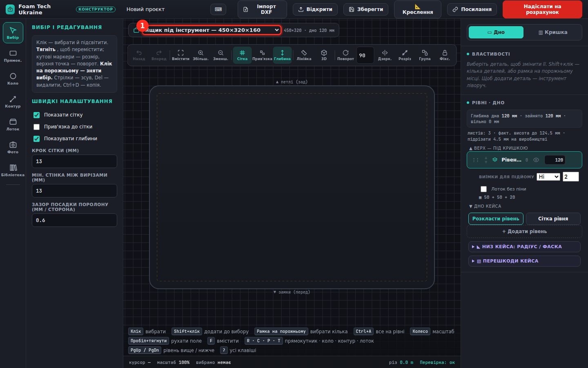
Task: Check Лоток без піни option
Action: point(483,189)
